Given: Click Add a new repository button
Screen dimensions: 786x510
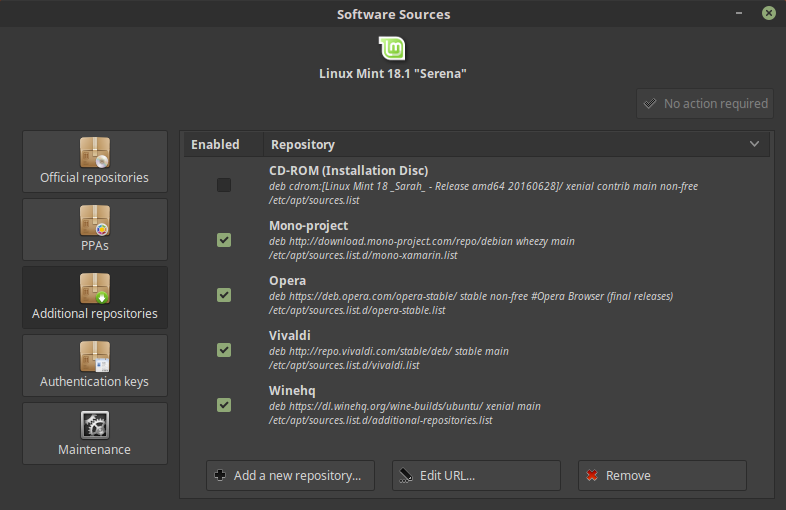Looking at the screenshot, I should click(290, 475).
